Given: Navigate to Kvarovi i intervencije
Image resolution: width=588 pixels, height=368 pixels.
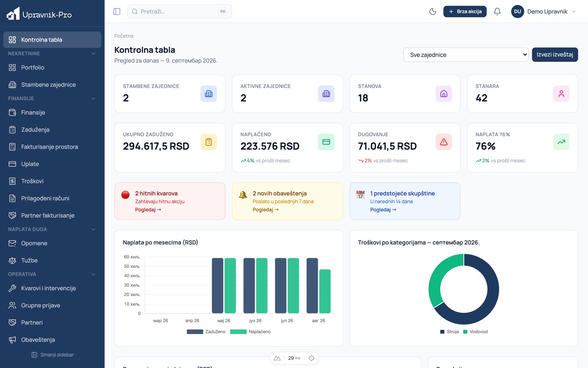Looking at the screenshot, I should 52,288.
